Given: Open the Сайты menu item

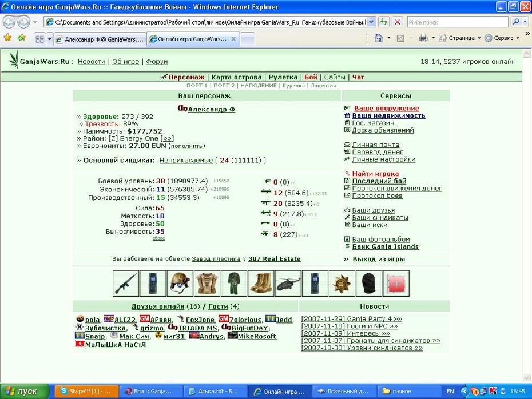Looking at the screenshot, I should pyautogui.click(x=335, y=77).
